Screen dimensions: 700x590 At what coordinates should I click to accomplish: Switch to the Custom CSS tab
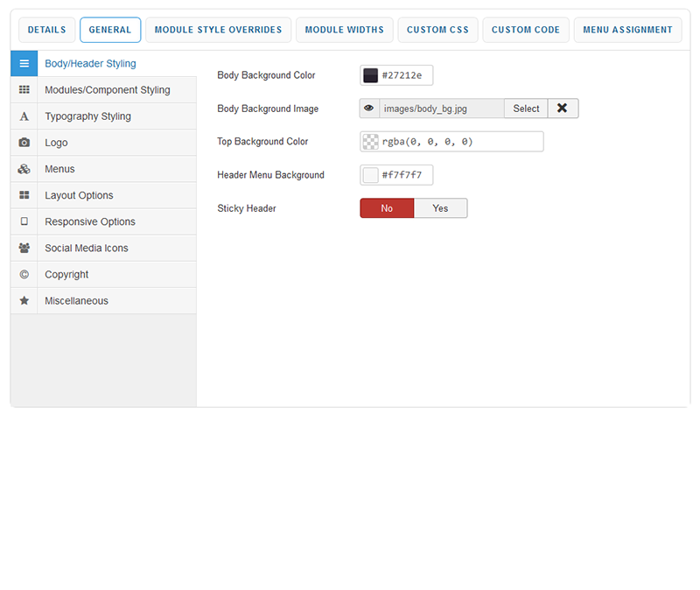pos(437,30)
